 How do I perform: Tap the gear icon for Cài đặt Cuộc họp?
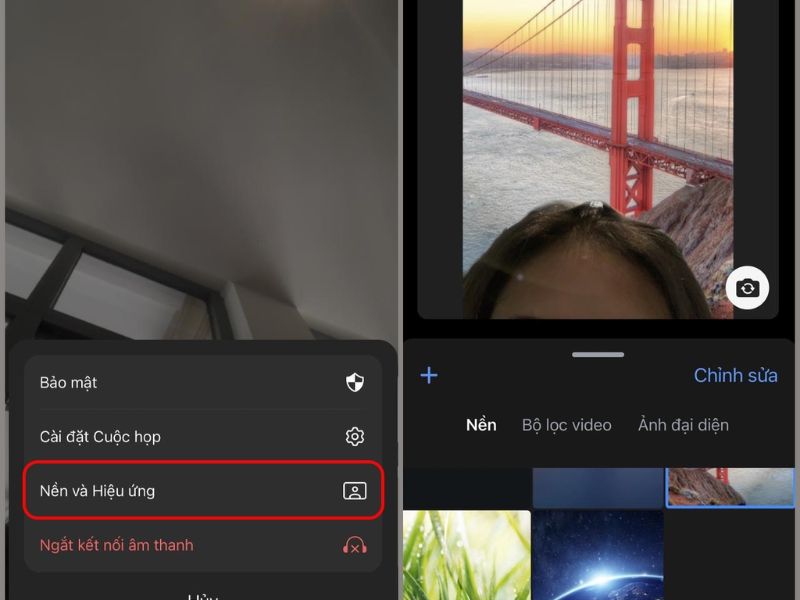[x=355, y=437]
